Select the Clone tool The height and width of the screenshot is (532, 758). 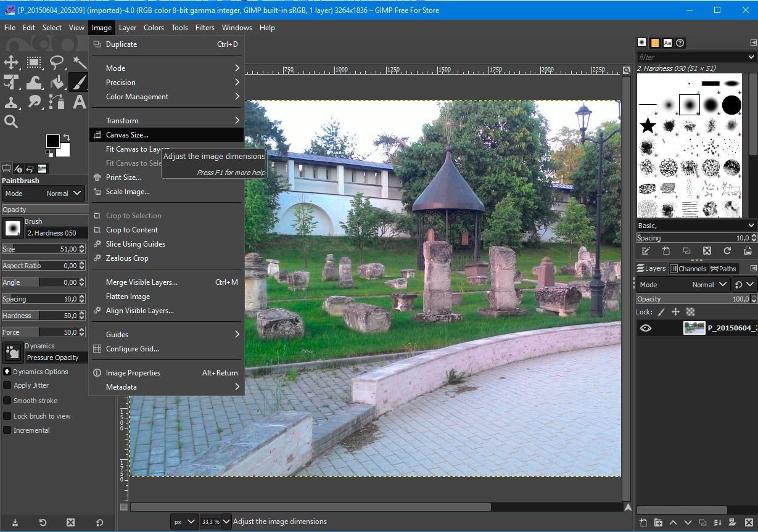[11, 102]
